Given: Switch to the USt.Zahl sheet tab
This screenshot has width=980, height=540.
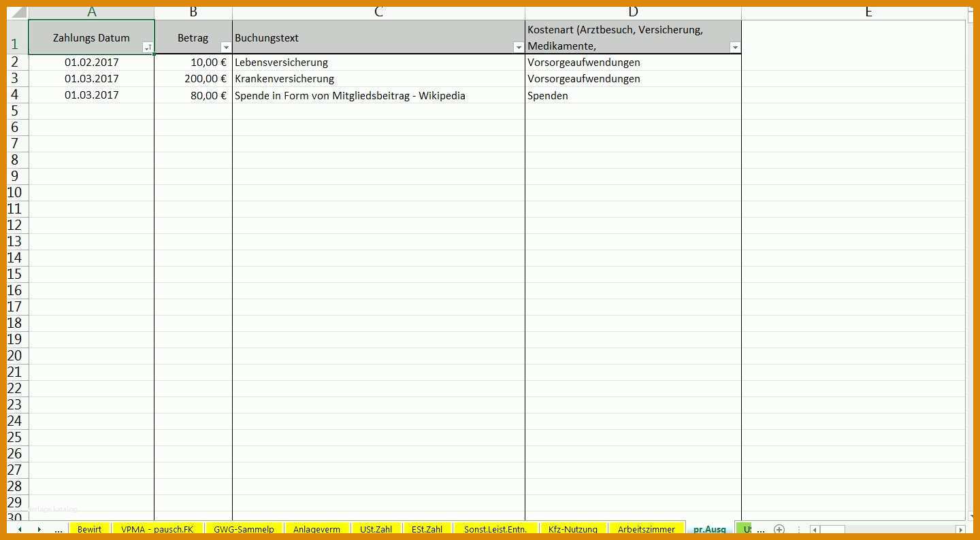Looking at the screenshot, I should pos(376,529).
